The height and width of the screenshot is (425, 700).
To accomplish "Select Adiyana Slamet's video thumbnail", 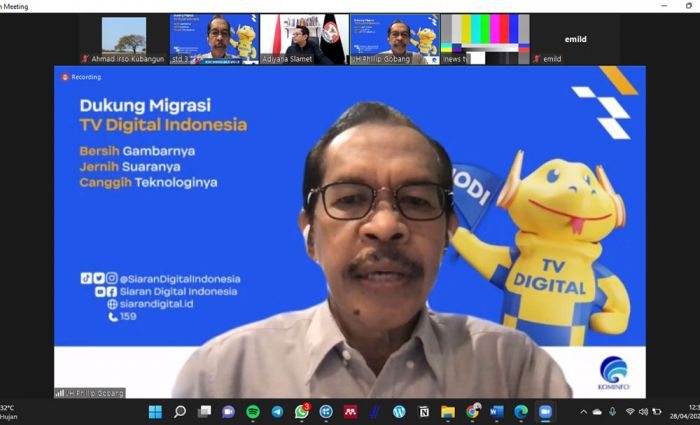I will [x=304, y=39].
